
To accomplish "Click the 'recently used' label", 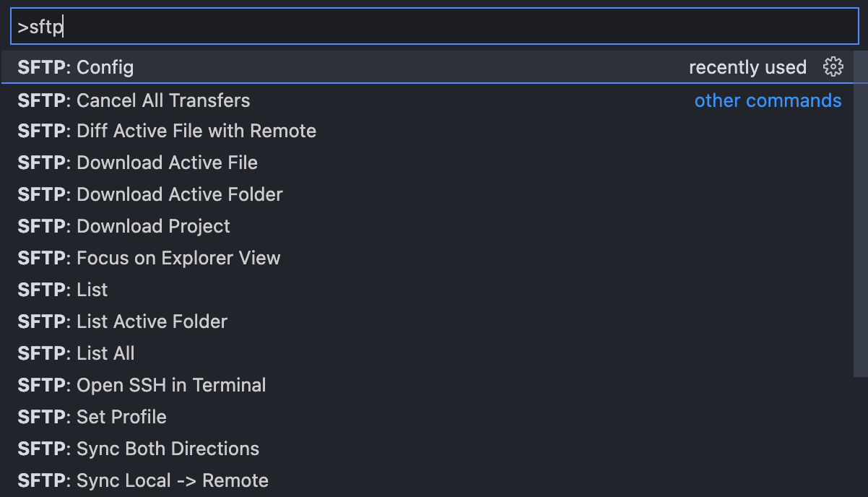I will pos(747,68).
